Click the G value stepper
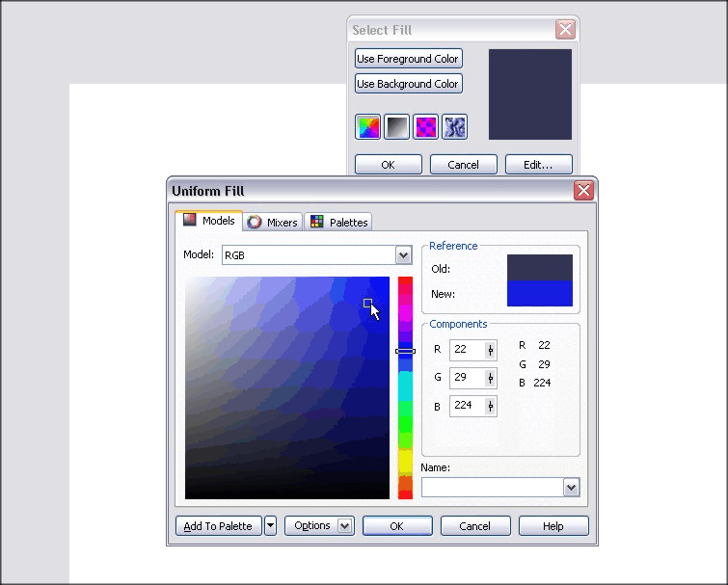This screenshot has width=728, height=585. (490, 378)
